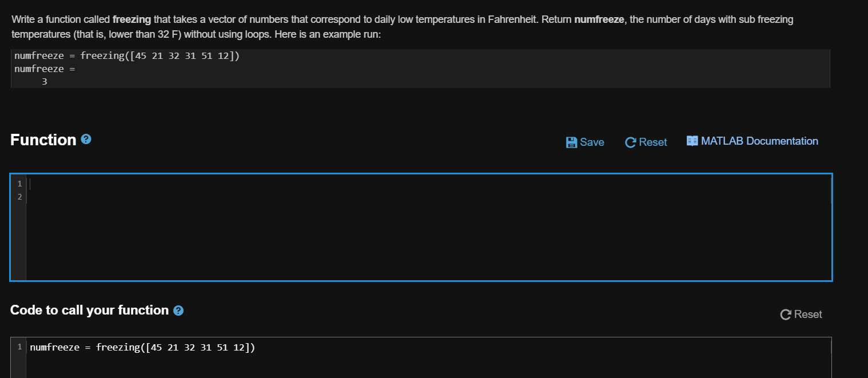
Task: Click the numfreeze call line in lower editor
Action: [142, 347]
